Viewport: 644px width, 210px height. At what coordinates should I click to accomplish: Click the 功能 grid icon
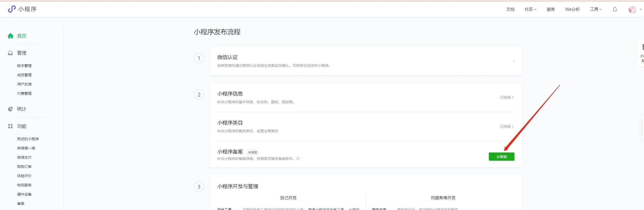click(x=10, y=126)
